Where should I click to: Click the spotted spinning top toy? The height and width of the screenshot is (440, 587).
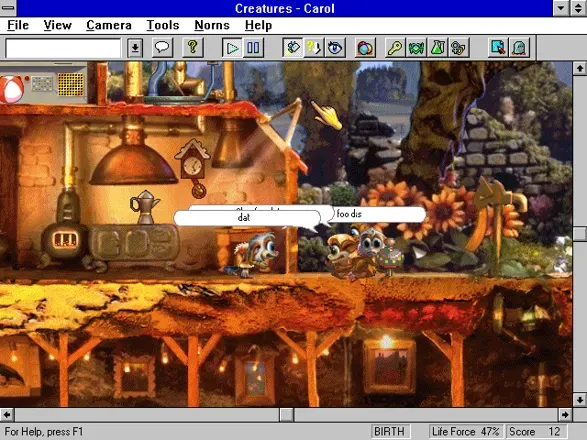click(389, 257)
